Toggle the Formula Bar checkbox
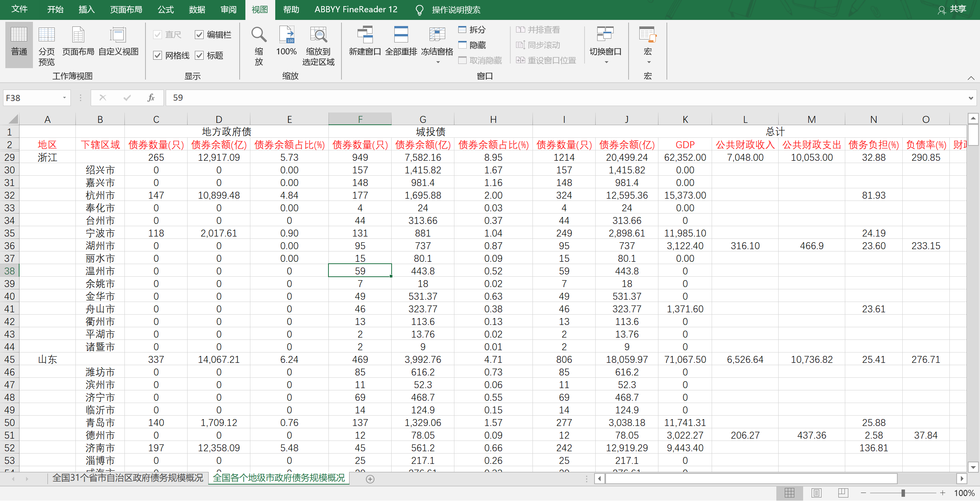 (199, 35)
